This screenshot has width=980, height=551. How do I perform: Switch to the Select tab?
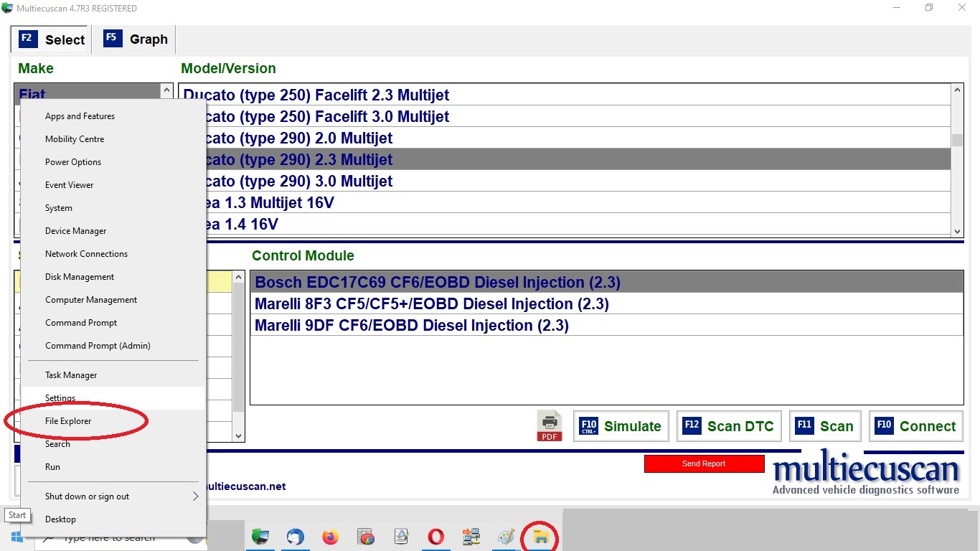(x=52, y=39)
